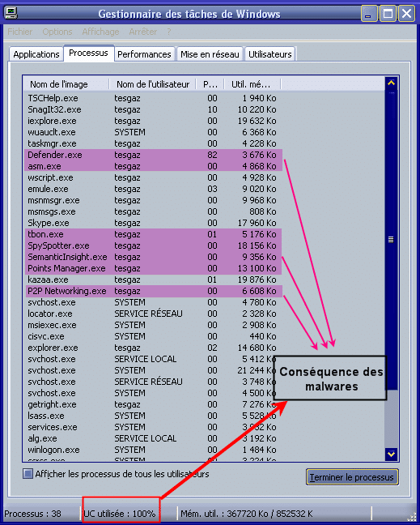
Task: Select the kazaa.exe process
Action: [154, 280]
